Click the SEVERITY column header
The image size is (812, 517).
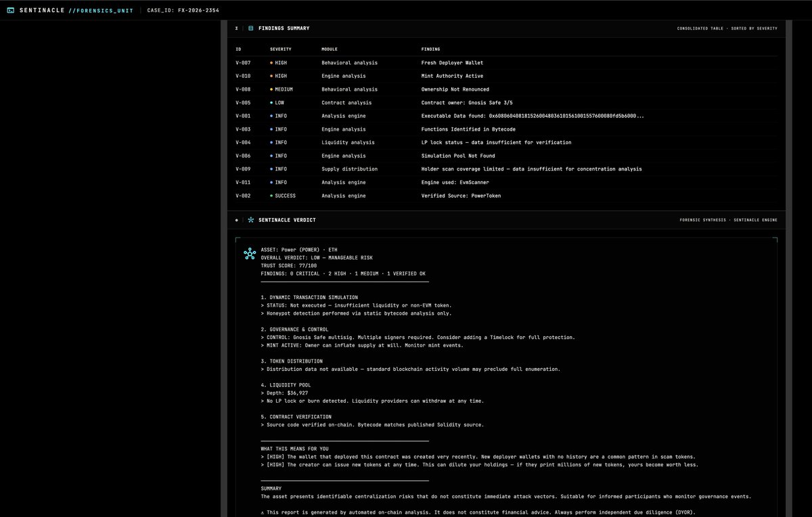coord(281,49)
